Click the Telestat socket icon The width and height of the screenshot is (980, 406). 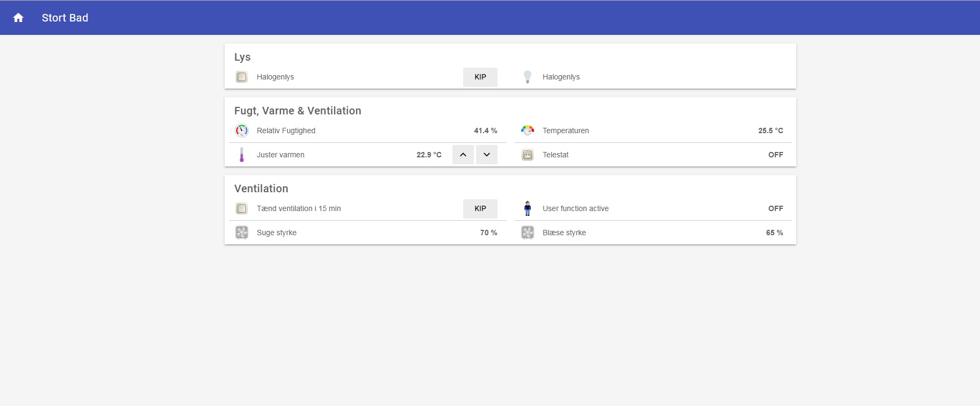(x=528, y=155)
